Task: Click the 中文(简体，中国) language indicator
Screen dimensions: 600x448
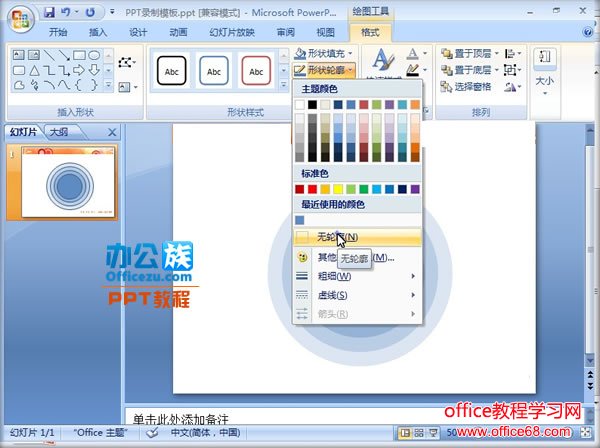Action: click(x=205, y=433)
